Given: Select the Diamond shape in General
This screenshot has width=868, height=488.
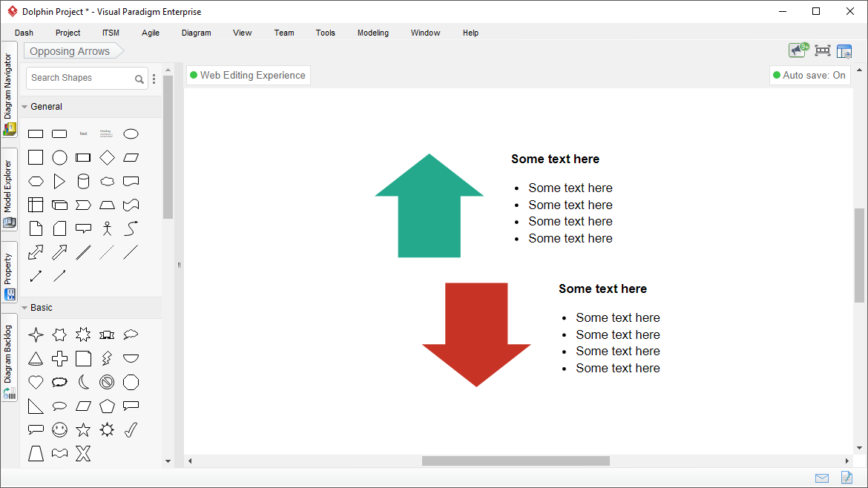Looking at the screenshot, I should coord(107,158).
